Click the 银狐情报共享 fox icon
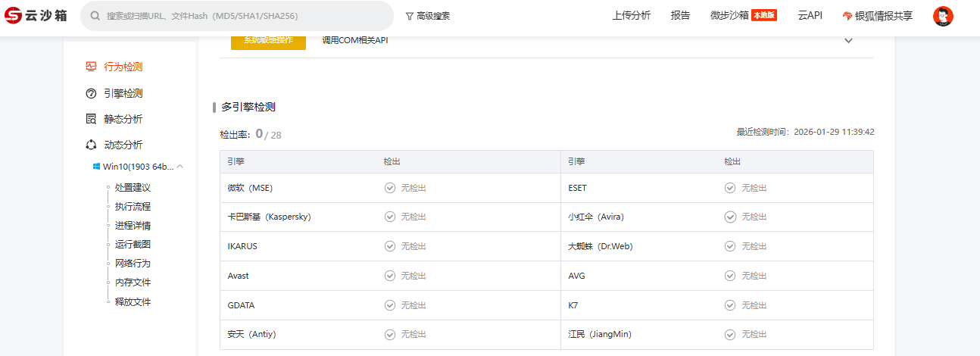Viewport: 980px width, 356px height. tap(847, 16)
